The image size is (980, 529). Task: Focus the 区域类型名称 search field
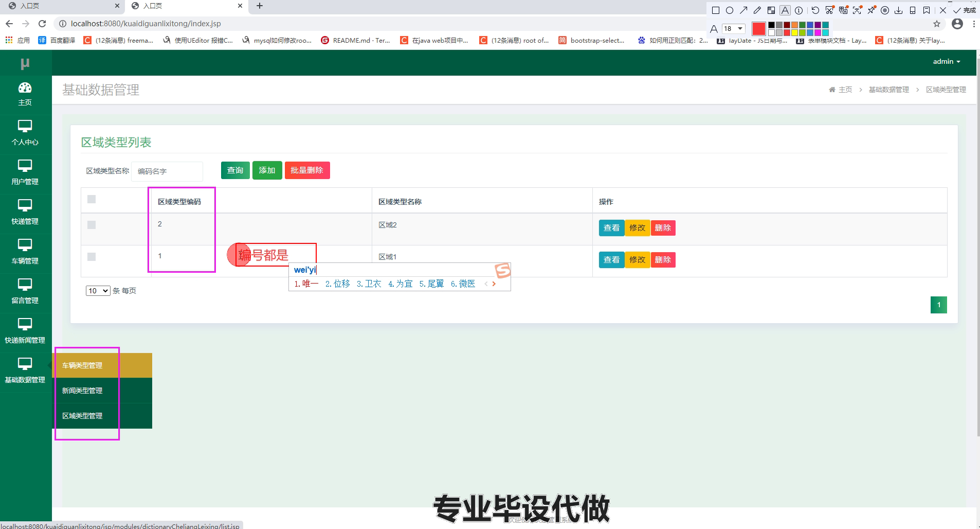pos(167,171)
